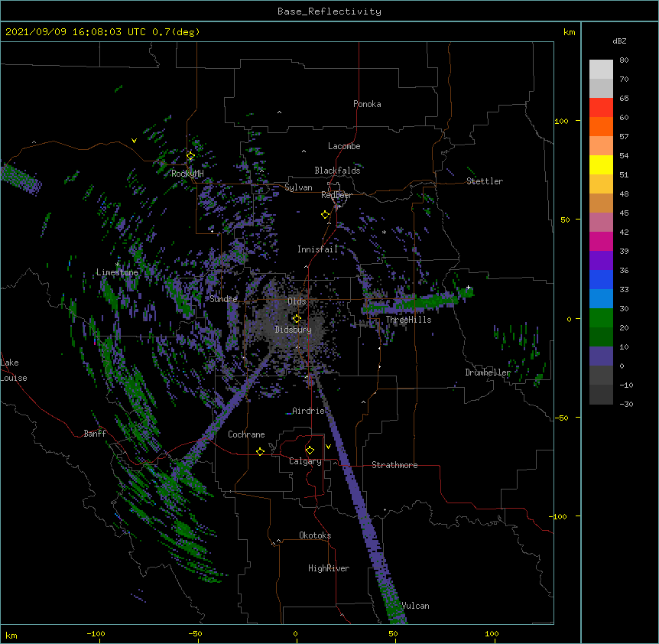The height and width of the screenshot is (644, 659).
Task: Pick the bright green swatch below 30 label
Action: 601,318
